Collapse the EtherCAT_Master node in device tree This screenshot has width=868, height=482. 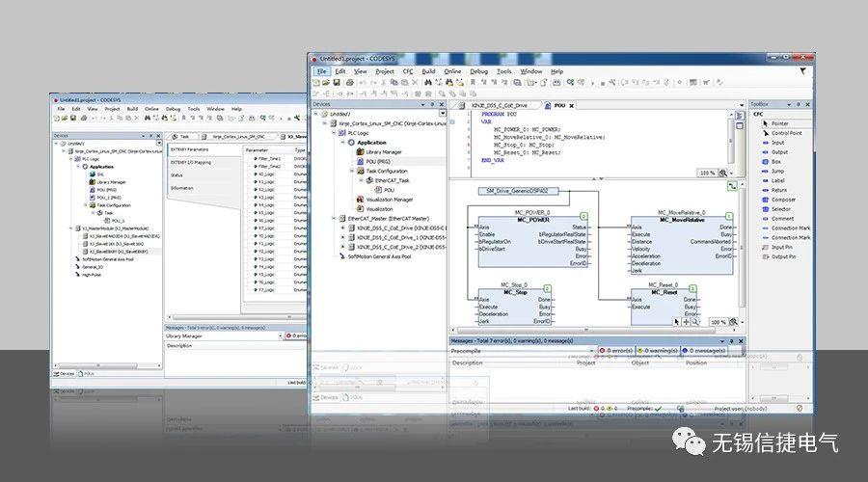[334, 219]
